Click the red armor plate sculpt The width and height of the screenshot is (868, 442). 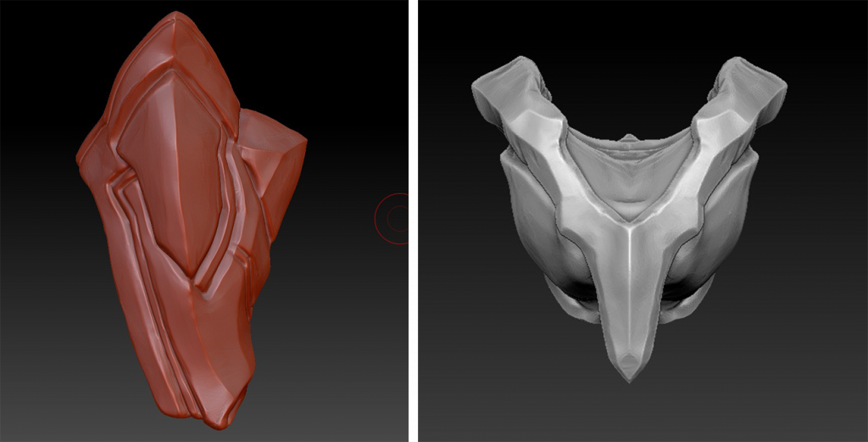[191, 221]
